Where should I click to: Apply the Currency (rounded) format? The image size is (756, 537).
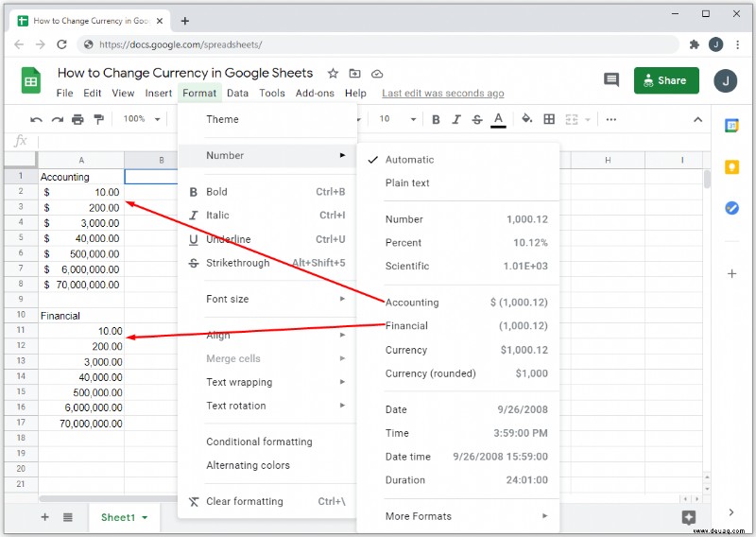pos(458,373)
